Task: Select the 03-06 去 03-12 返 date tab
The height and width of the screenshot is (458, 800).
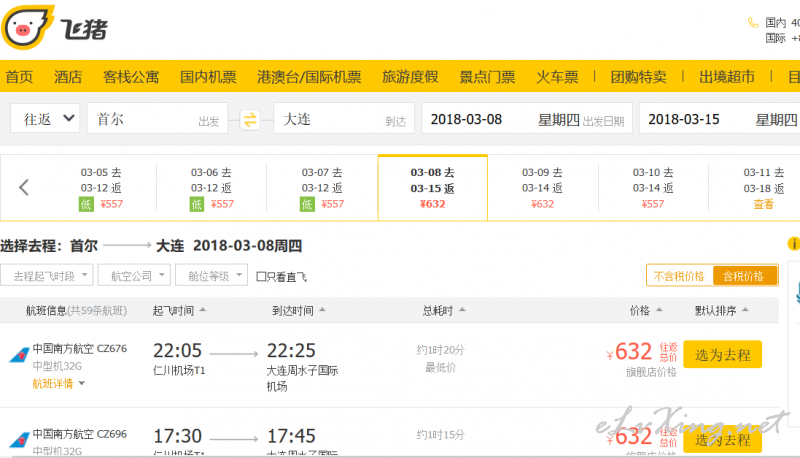Action: click(x=211, y=188)
